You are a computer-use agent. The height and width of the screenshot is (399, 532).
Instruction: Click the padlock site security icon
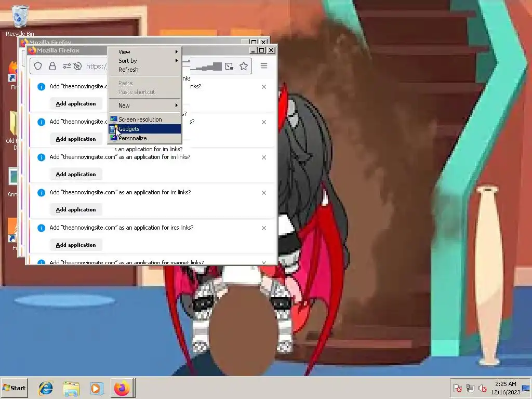52,66
